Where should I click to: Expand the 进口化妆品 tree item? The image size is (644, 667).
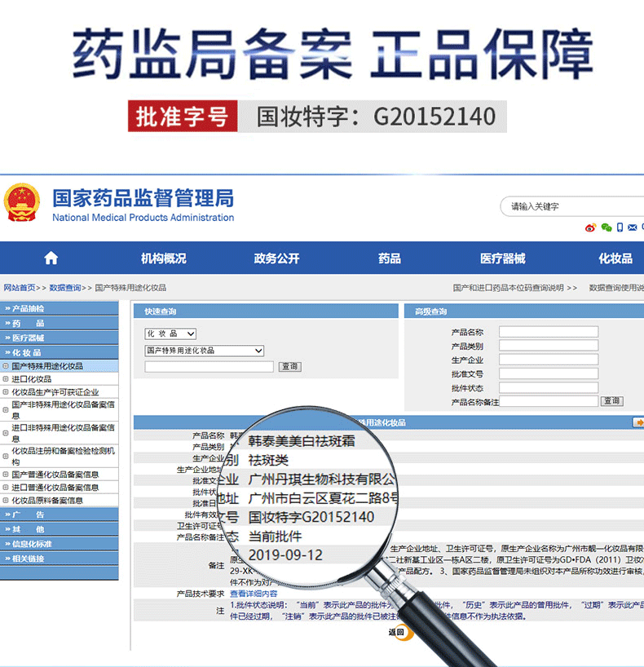tap(6, 379)
